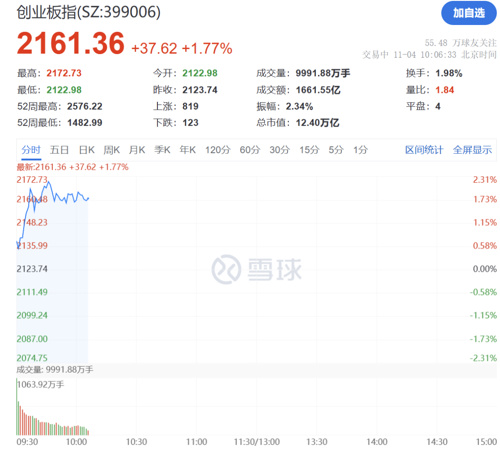The height and width of the screenshot is (449, 500).
Task: Select the 15分 interval tab
Action: (x=309, y=150)
